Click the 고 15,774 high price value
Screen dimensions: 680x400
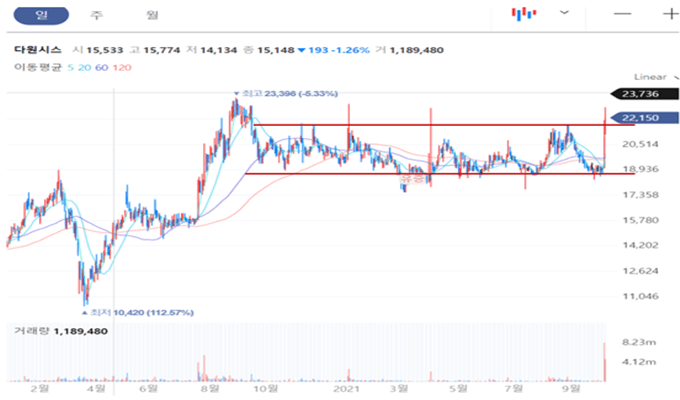[154, 50]
